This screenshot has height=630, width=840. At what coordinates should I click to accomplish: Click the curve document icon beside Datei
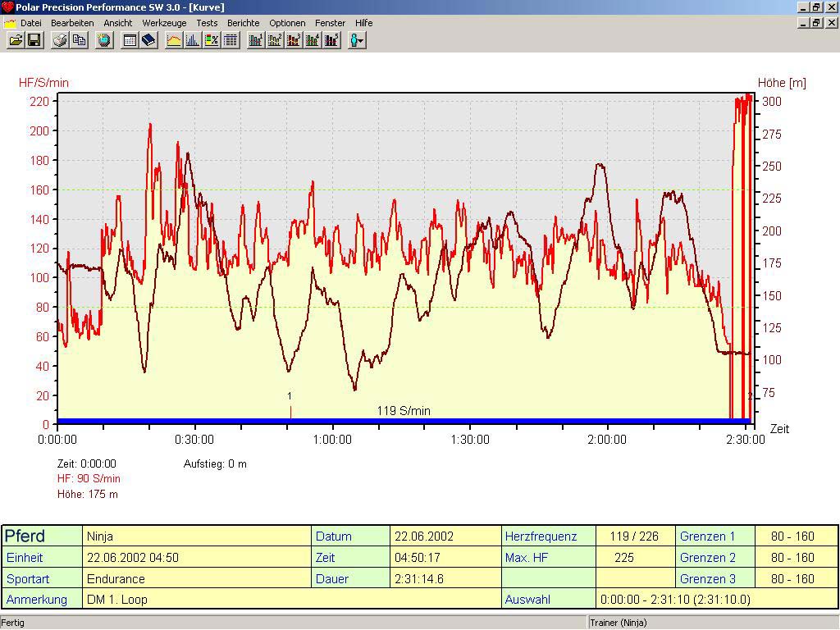(x=10, y=23)
